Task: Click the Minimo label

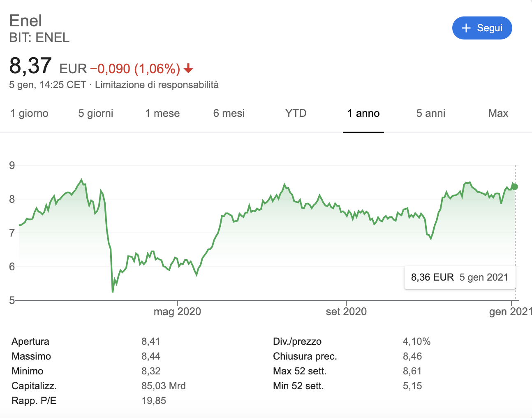Action: pyautogui.click(x=27, y=371)
